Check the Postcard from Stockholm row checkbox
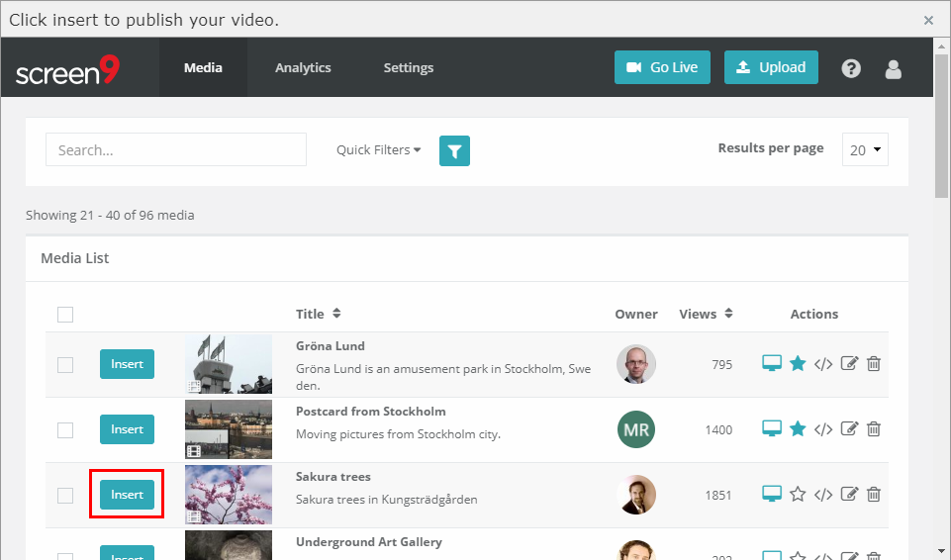951x560 pixels. [x=65, y=430]
